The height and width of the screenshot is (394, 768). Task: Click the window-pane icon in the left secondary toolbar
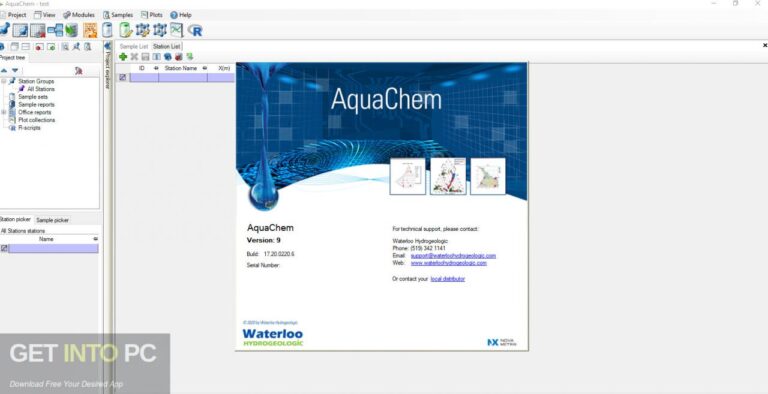[14, 47]
